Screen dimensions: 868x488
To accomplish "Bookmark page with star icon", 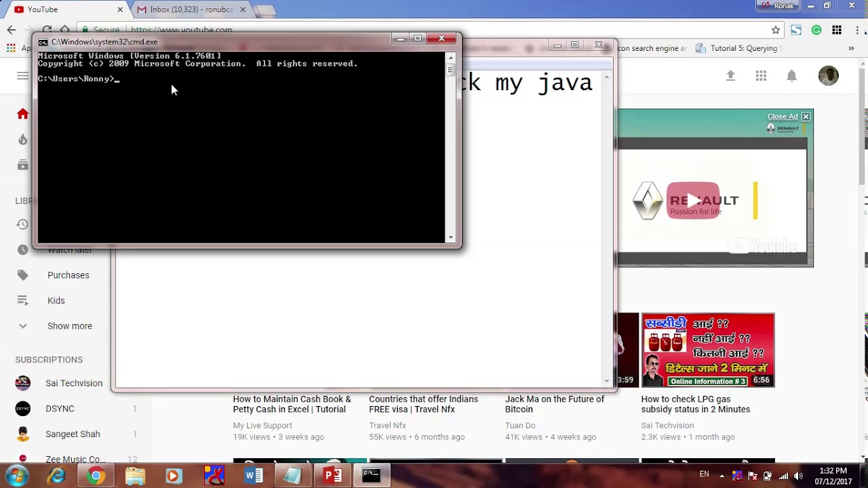I will pyautogui.click(x=776, y=30).
